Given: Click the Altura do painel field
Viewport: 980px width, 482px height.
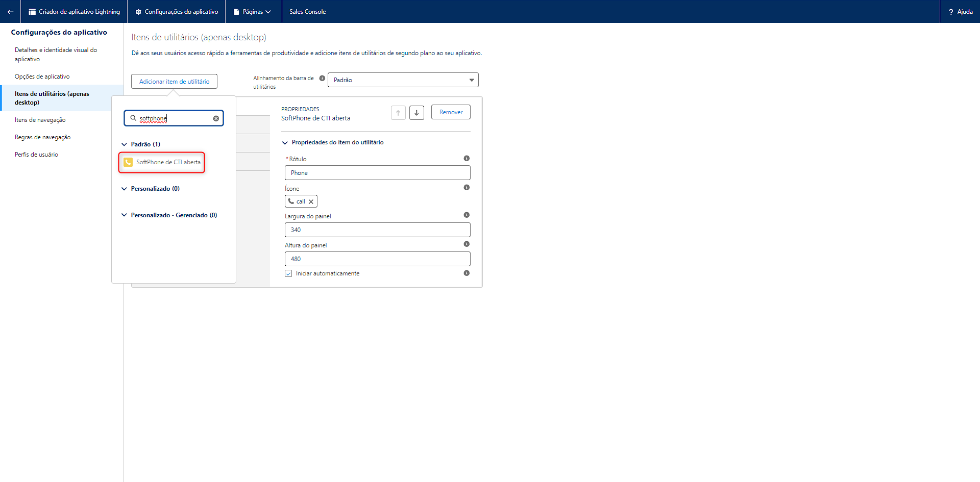Looking at the screenshot, I should point(377,259).
